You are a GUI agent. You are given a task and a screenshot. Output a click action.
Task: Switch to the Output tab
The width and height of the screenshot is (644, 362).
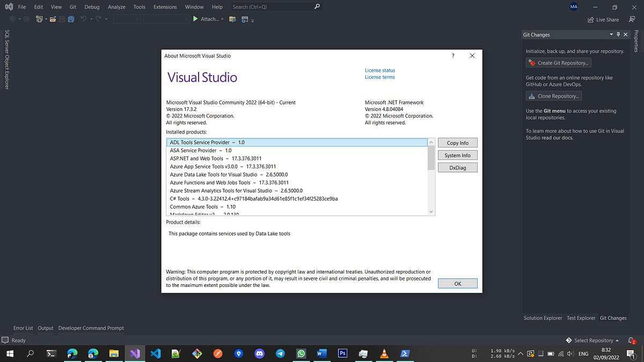click(x=45, y=328)
